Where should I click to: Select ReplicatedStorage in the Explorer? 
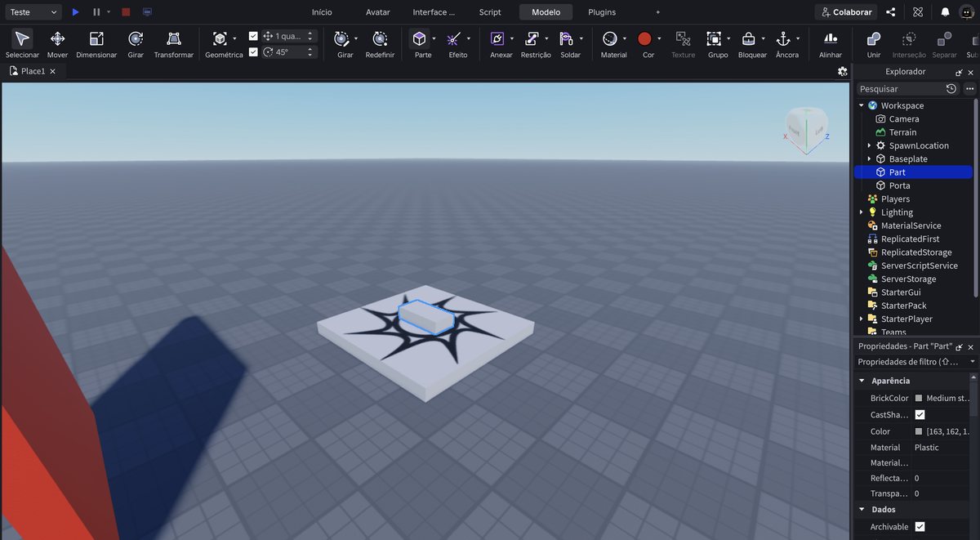coord(915,252)
